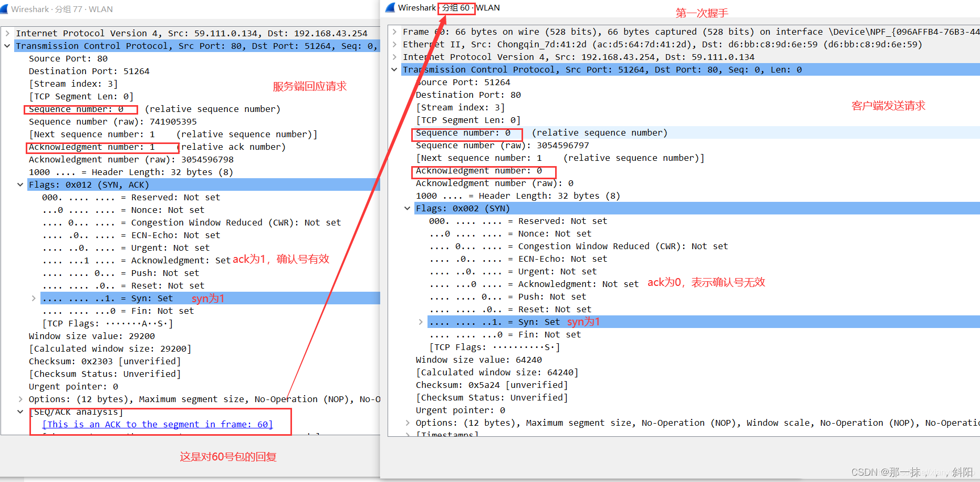The width and height of the screenshot is (980, 482).
Task: Select Checksum: 0x2303 [unverified] row
Action: tap(105, 361)
